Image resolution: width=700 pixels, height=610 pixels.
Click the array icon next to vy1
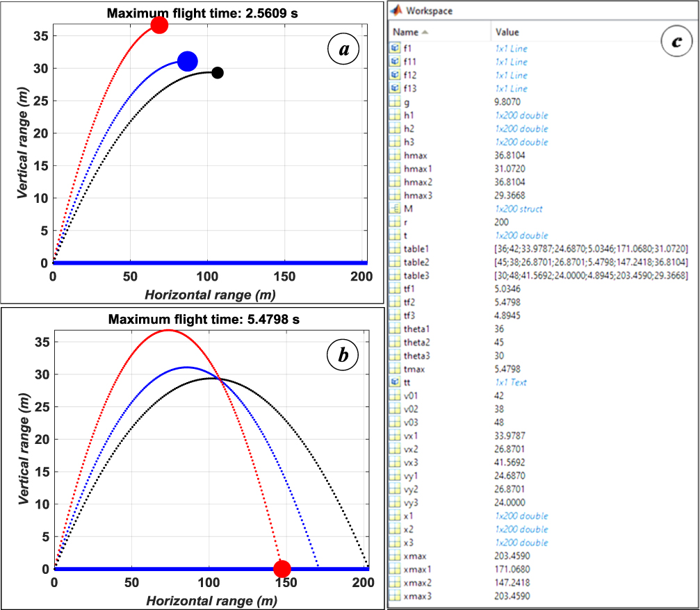coord(395,476)
